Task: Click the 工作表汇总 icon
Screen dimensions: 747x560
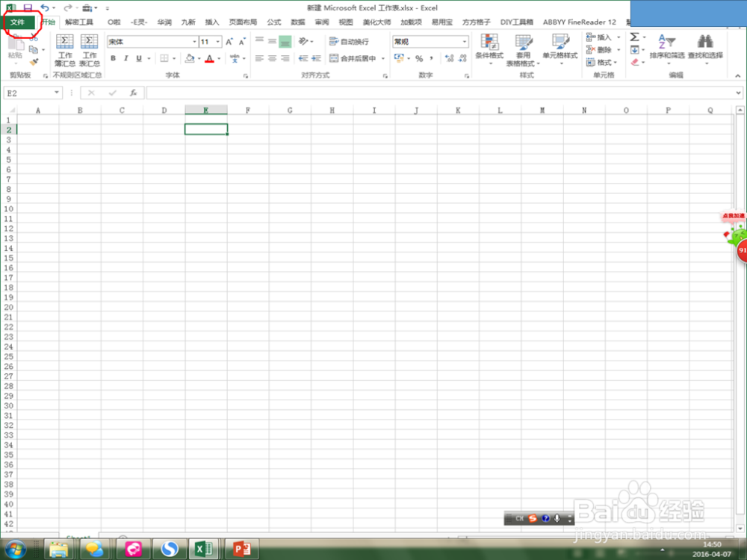Action: pos(89,50)
